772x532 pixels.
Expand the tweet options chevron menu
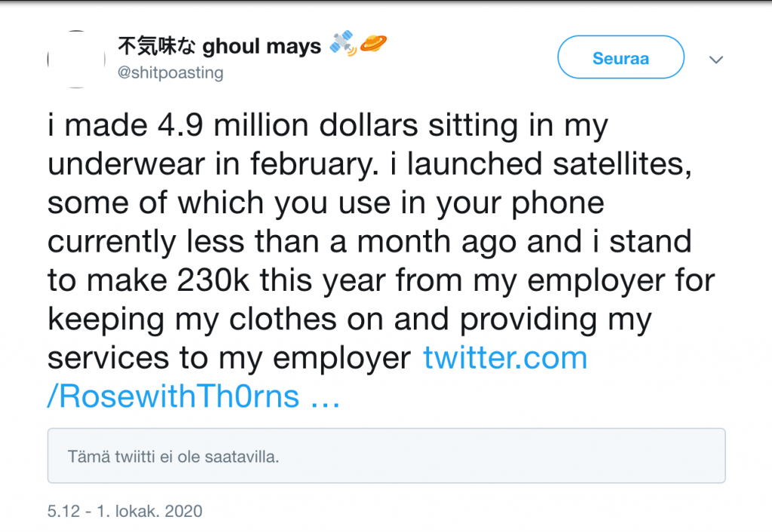[716, 60]
